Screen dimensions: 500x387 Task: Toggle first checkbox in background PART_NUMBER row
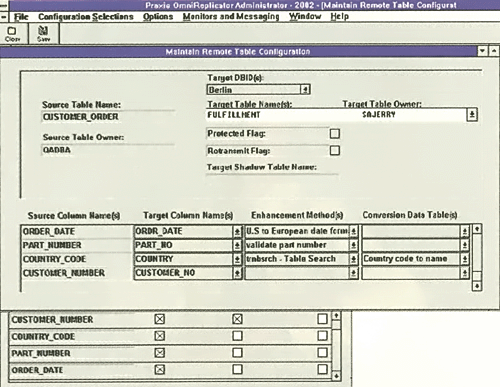click(x=160, y=353)
